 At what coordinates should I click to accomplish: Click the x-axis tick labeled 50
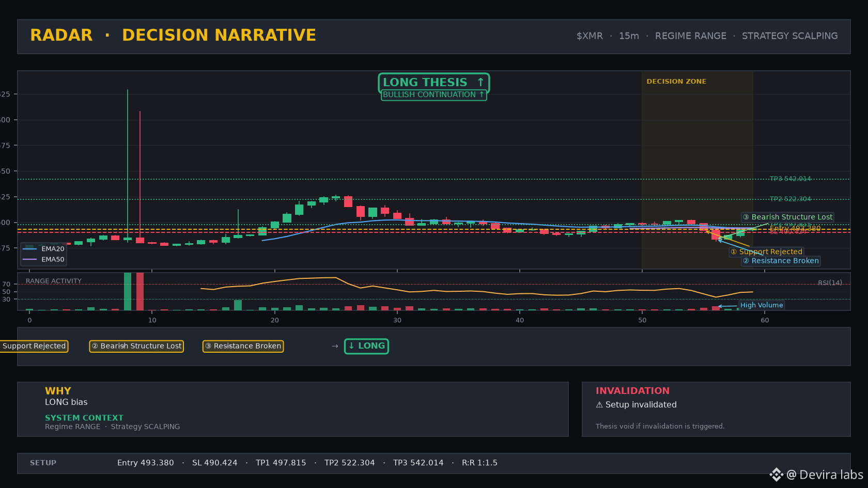pyautogui.click(x=642, y=320)
